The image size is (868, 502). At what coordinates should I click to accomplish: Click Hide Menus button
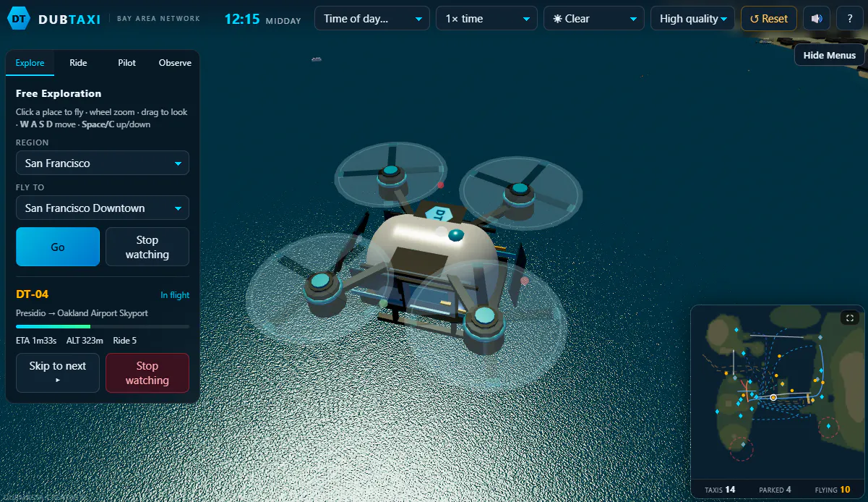tap(829, 55)
